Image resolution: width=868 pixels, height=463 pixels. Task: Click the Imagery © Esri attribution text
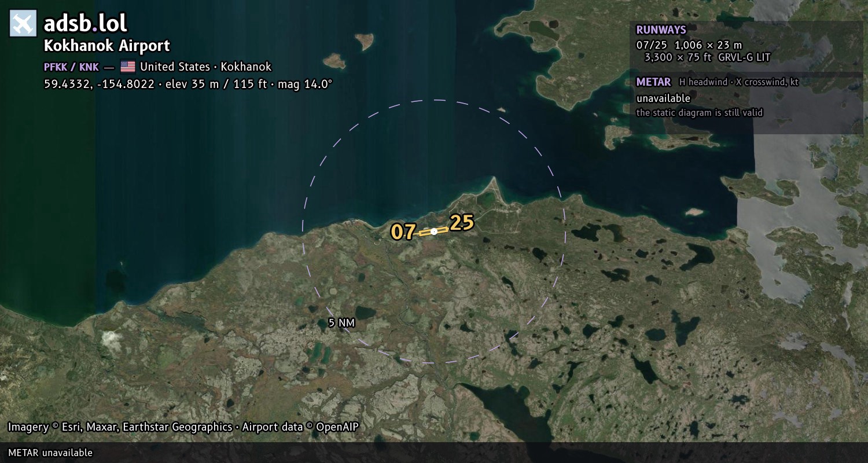point(183,427)
